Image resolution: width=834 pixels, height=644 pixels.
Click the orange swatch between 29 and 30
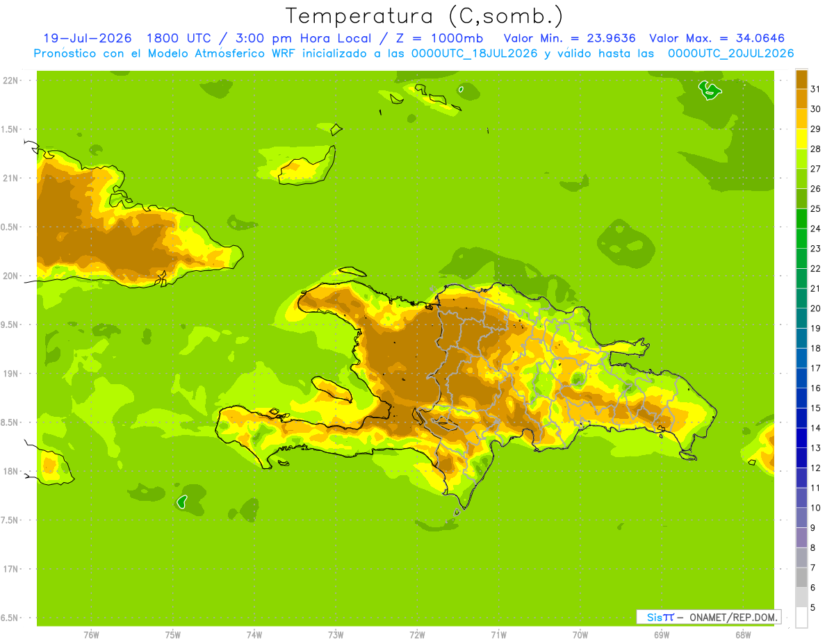point(801,119)
